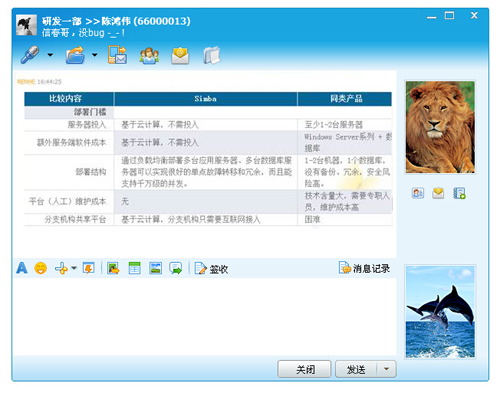Click the insert picture icon
The width and height of the screenshot is (500, 396).
point(156,268)
